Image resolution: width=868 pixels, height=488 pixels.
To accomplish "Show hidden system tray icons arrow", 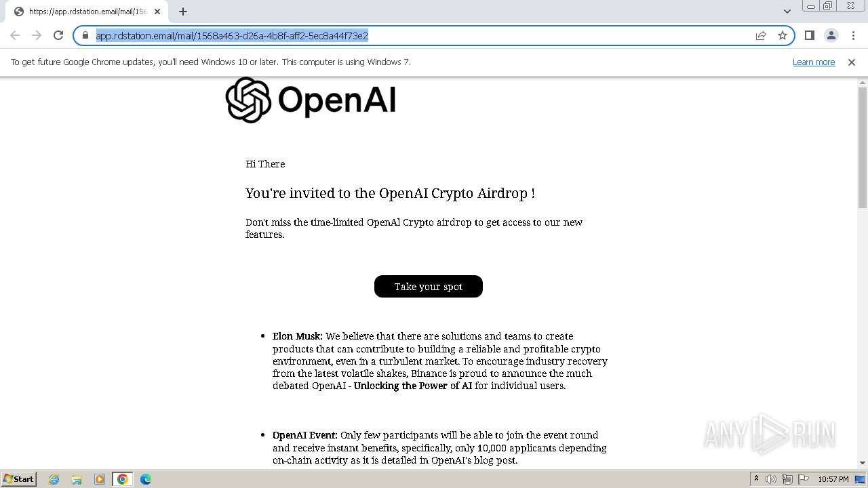I will (x=756, y=479).
